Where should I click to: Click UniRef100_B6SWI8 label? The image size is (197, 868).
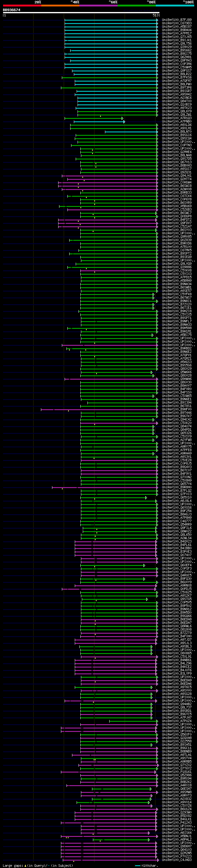(177, 186)
